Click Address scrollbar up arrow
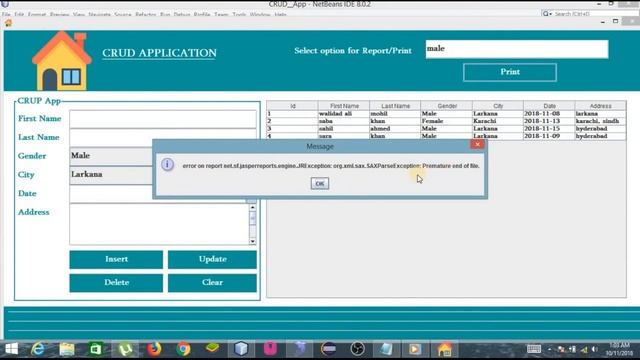640x360 pixels. pos(253,208)
